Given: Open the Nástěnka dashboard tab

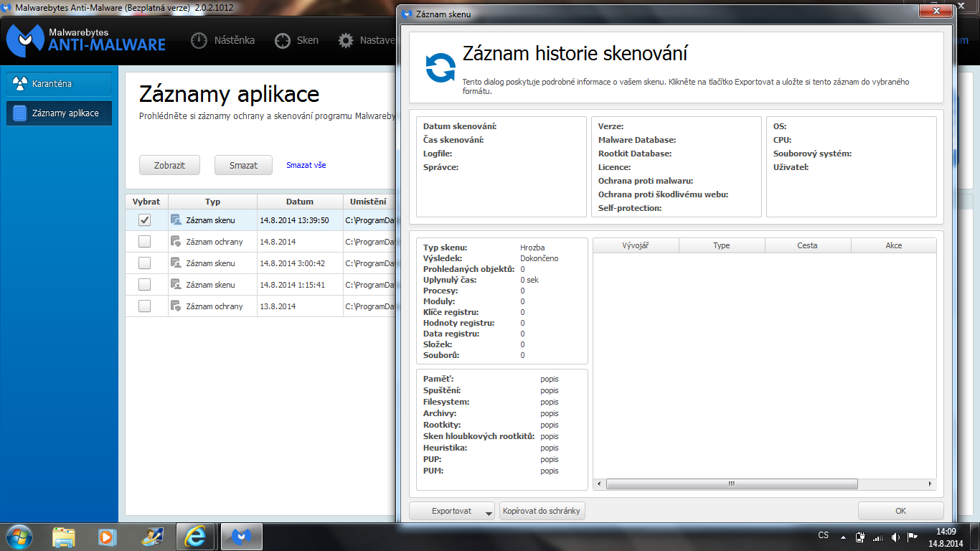Looking at the screenshot, I should (222, 40).
